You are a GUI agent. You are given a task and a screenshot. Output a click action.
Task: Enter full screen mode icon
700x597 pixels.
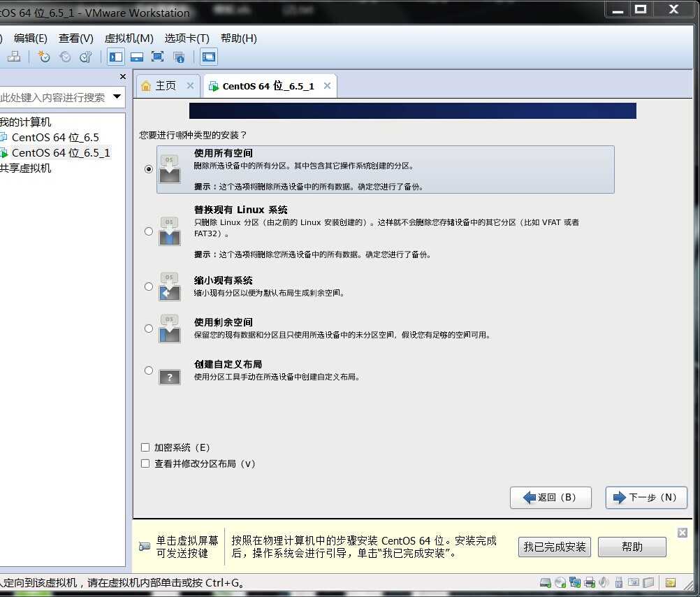(x=158, y=57)
